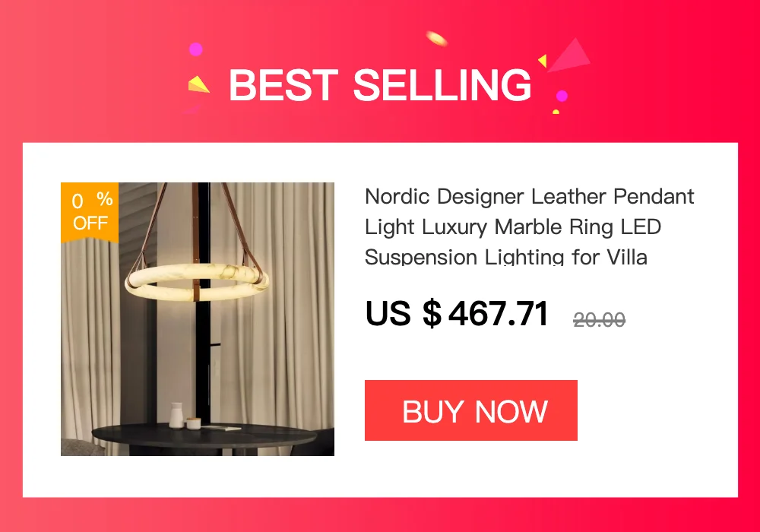The height and width of the screenshot is (532, 760).
Task: Click the magenta dot right of SELLING
Action: click(x=562, y=96)
